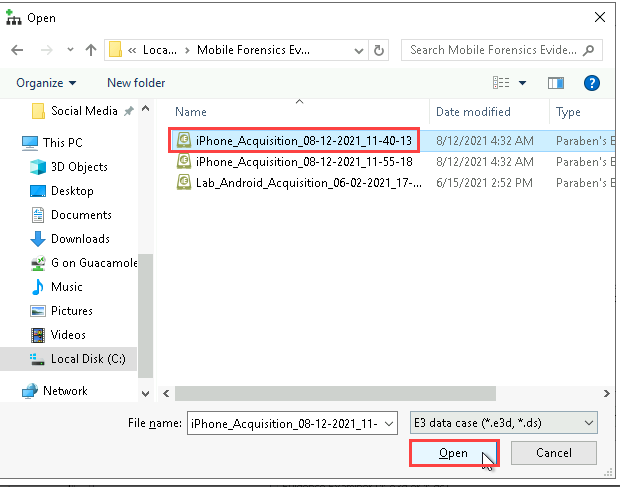Screen dimensions: 620x487
Task: Refresh the folder view
Action: click(379, 50)
